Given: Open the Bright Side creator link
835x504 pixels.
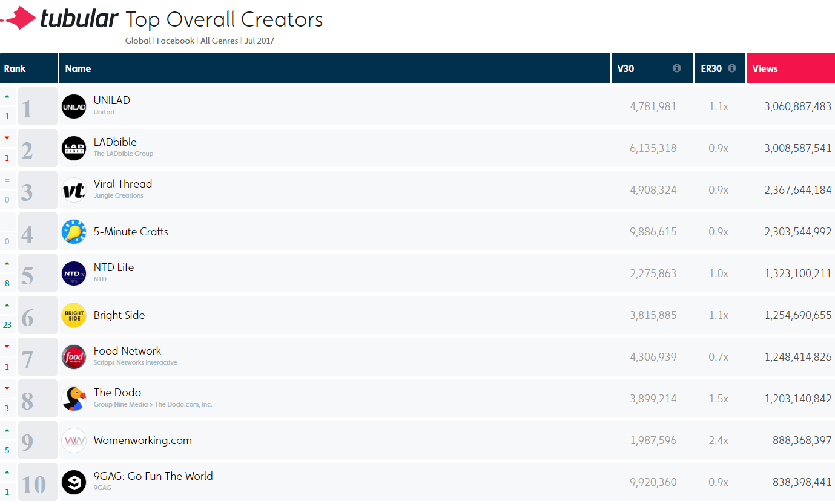Looking at the screenshot, I should point(119,315).
